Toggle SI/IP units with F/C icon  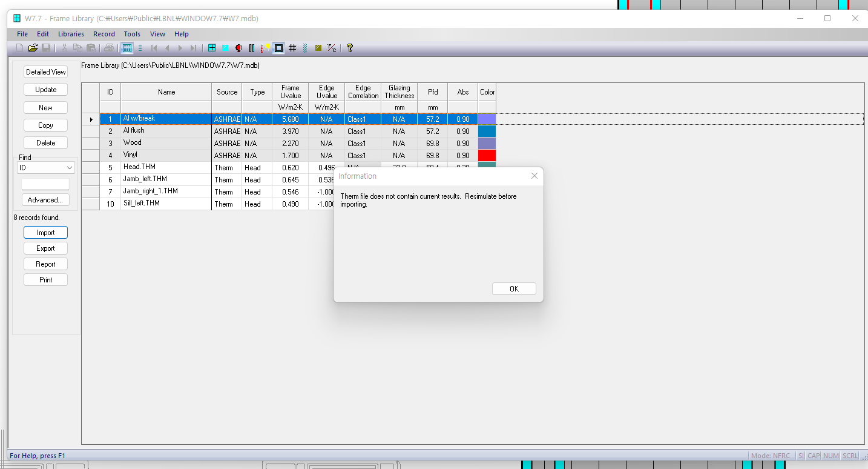pyautogui.click(x=332, y=48)
